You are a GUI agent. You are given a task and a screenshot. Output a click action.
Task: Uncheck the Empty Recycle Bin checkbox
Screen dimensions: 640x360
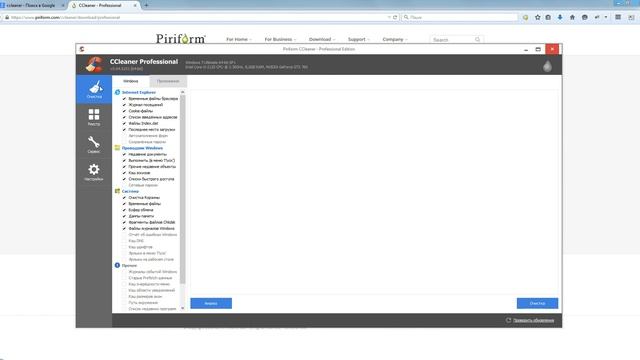coord(124,198)
